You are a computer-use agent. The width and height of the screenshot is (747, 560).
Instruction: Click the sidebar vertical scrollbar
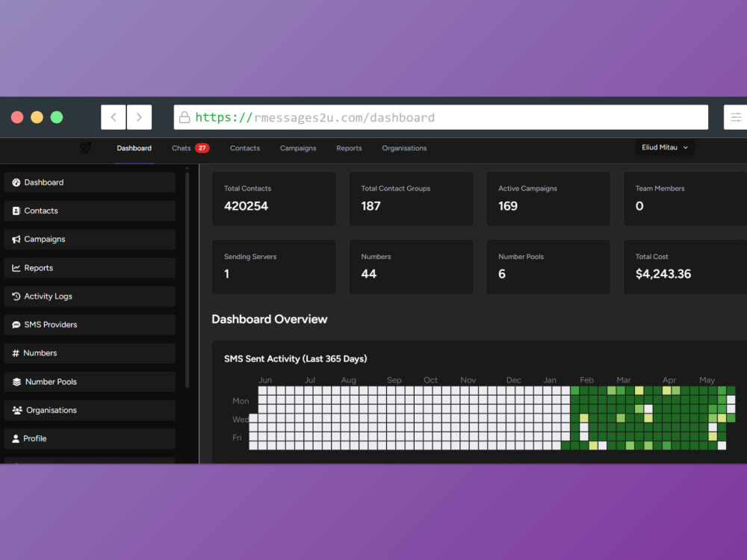click(x=187, y=280)
